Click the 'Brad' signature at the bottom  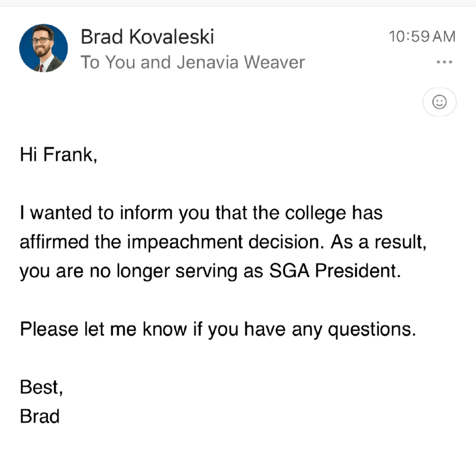coord(40,416)
